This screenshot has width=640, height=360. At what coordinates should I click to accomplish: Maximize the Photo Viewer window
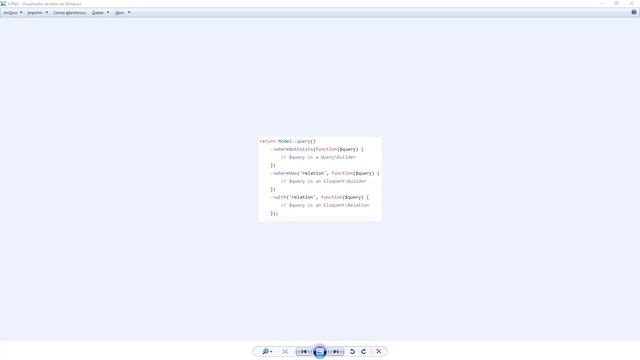616,4
